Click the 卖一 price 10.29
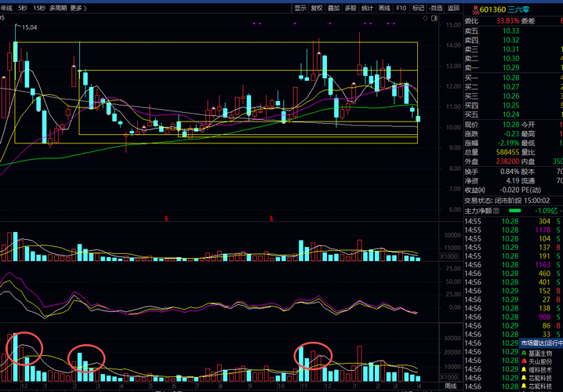 [510, 68]
